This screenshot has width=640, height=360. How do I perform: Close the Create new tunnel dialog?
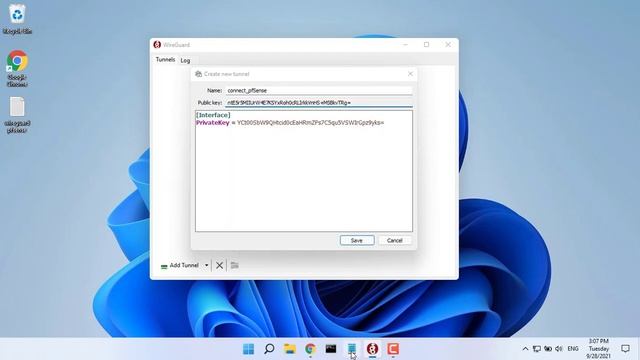(x=410, y=74)
